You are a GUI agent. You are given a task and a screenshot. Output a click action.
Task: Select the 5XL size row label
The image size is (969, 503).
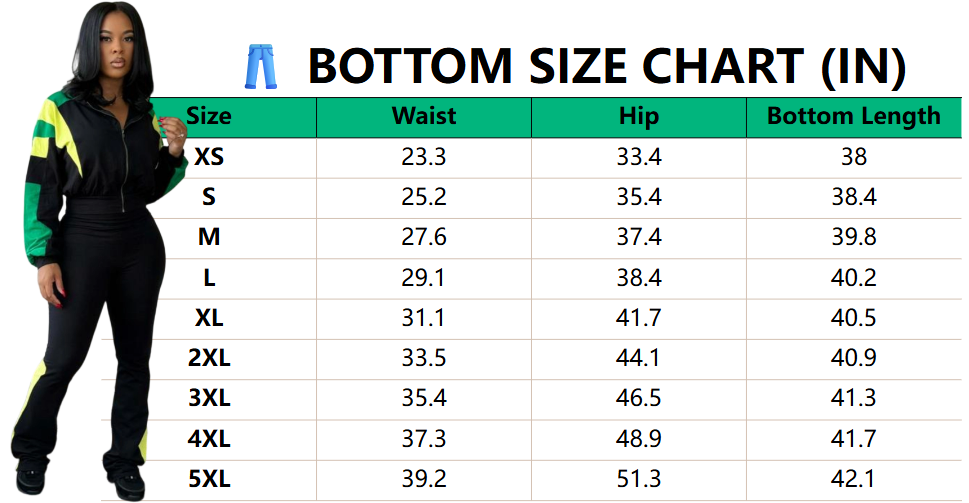click(209, 479)
